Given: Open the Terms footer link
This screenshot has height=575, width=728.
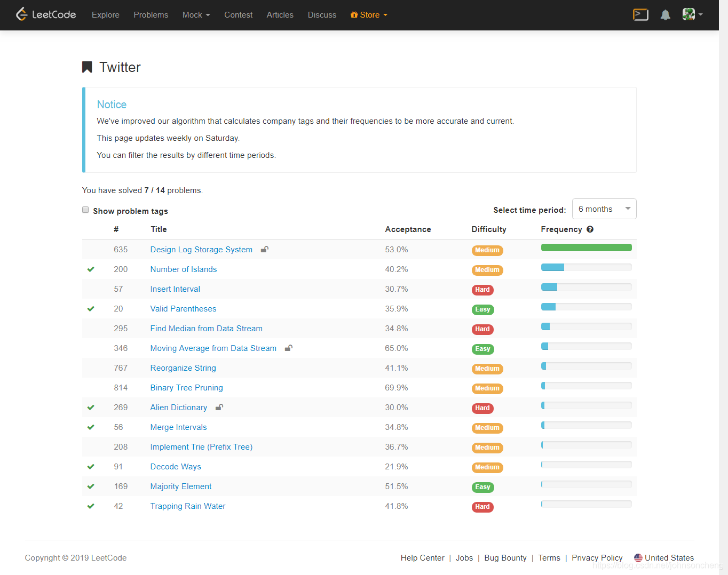Looking at the screenshot, I should (549, 558).
